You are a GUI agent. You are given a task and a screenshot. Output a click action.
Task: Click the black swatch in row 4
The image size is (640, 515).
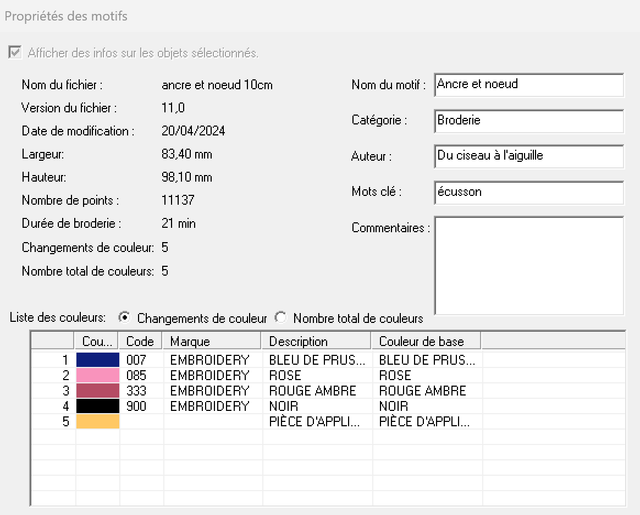[x=98, y=406]
